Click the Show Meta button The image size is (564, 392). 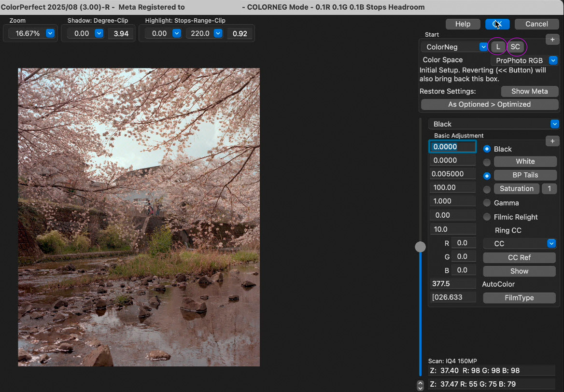click(x=529, y=91)
